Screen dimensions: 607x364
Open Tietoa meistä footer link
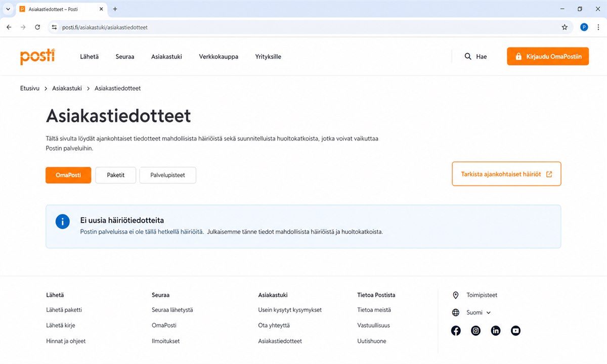[x=374, y=310]
